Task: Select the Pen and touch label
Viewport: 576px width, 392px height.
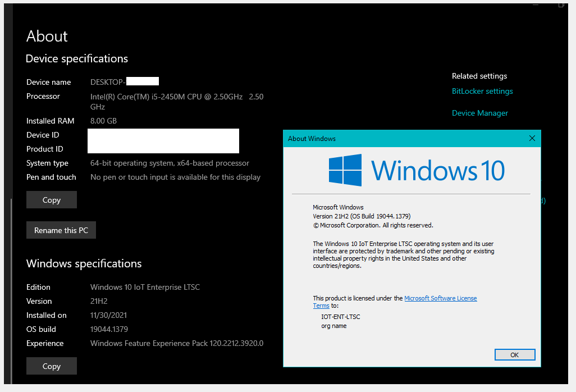Action: 51,177
